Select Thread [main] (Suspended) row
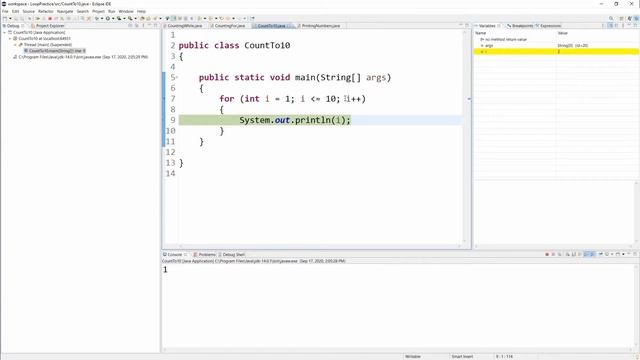This screenshot has height=360, width=640. [46, 44]
